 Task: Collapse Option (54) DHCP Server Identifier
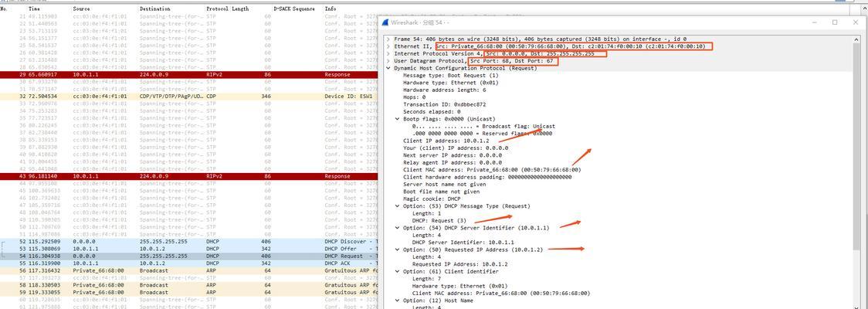pyautogui.click(x=398, y=228)
